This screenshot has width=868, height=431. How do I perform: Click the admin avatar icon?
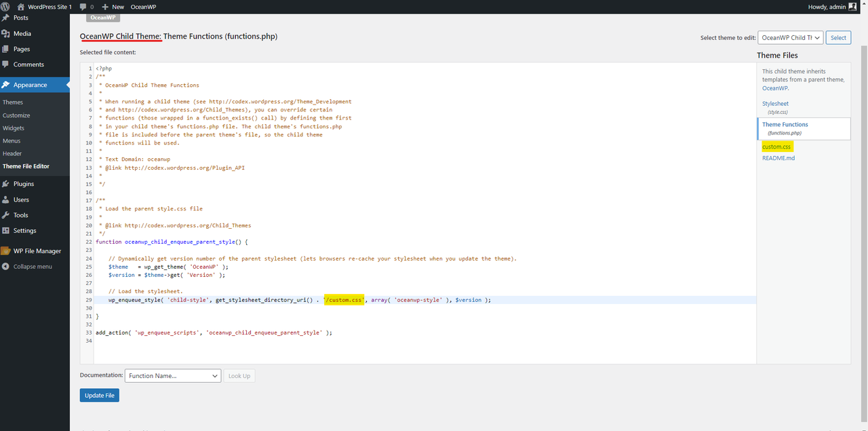point(852,6)
